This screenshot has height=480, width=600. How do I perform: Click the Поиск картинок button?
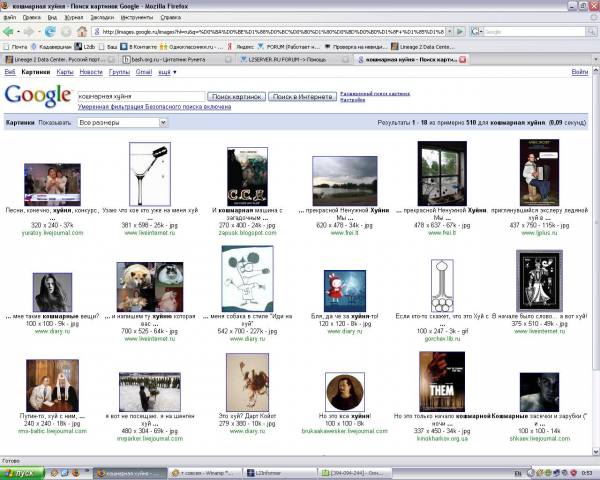coord(236,97)
